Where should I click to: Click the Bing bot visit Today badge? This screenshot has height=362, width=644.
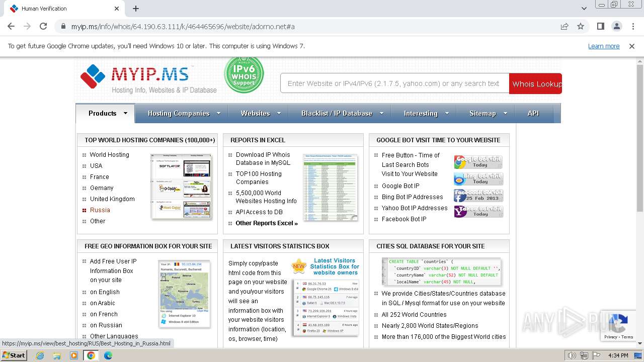point(478,178)
